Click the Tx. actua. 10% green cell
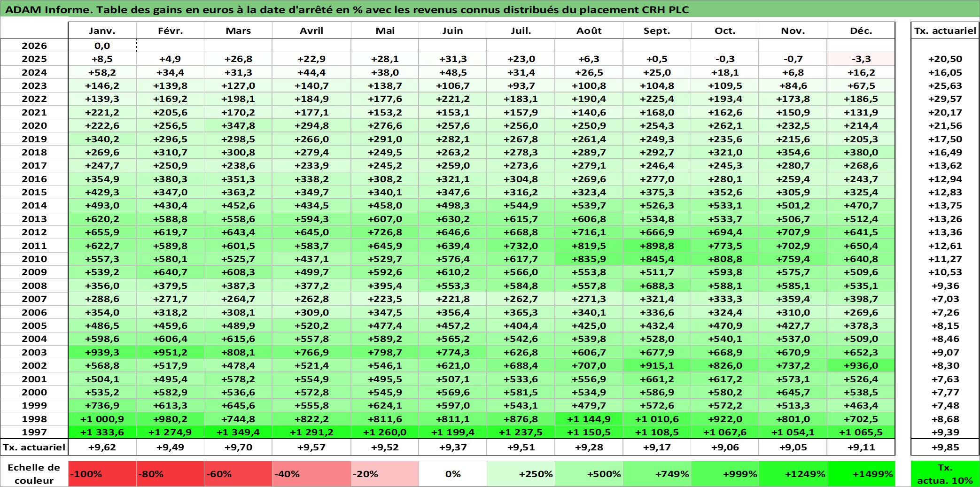The height and width of the screenshot is (487, 980). [x=945, y=474]
